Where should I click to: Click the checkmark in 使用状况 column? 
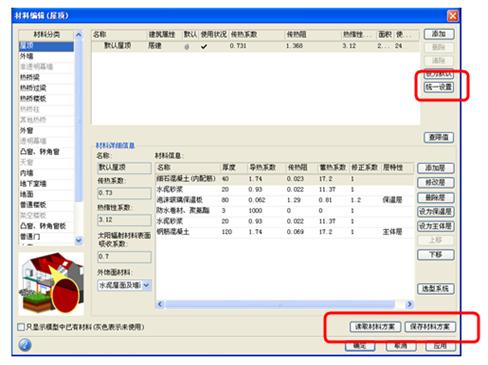[204, 46]
